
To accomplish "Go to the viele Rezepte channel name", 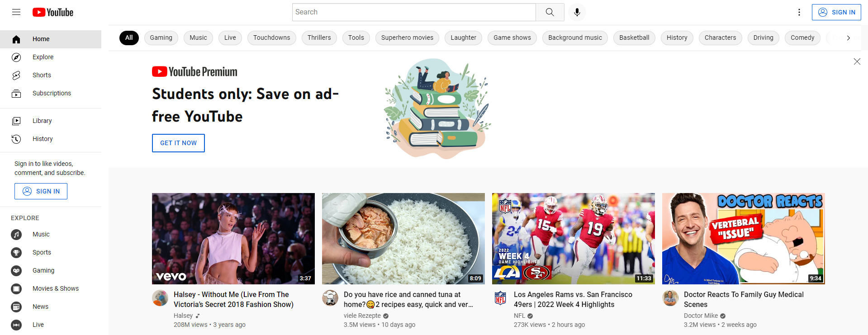I will click(x=362, y=316).
